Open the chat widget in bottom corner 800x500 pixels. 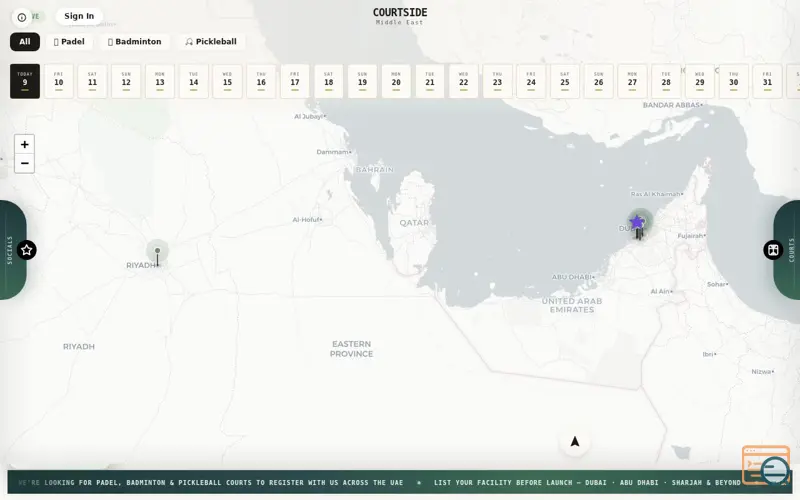(766, 465)
